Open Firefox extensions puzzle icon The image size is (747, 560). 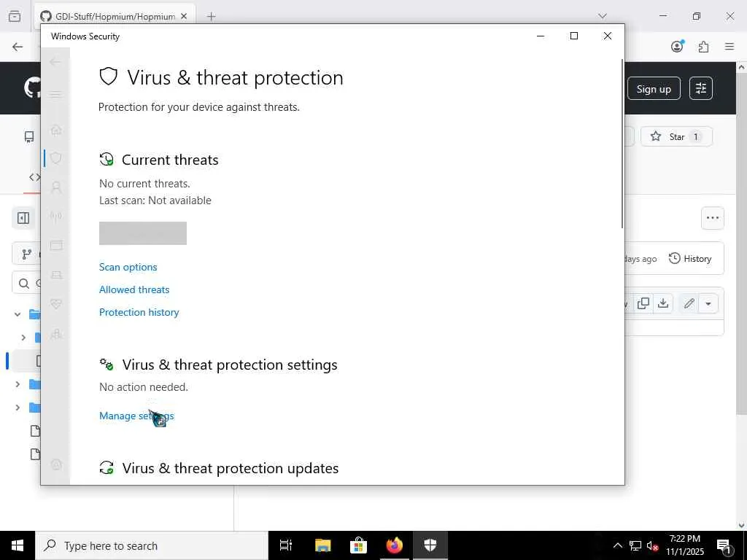click(703, 47)
